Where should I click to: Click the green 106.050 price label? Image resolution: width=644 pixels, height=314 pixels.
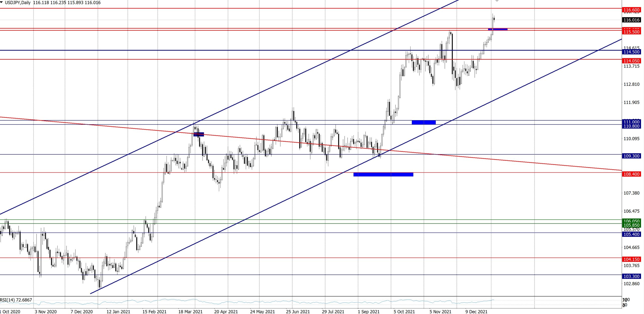(x=631, y=221)
